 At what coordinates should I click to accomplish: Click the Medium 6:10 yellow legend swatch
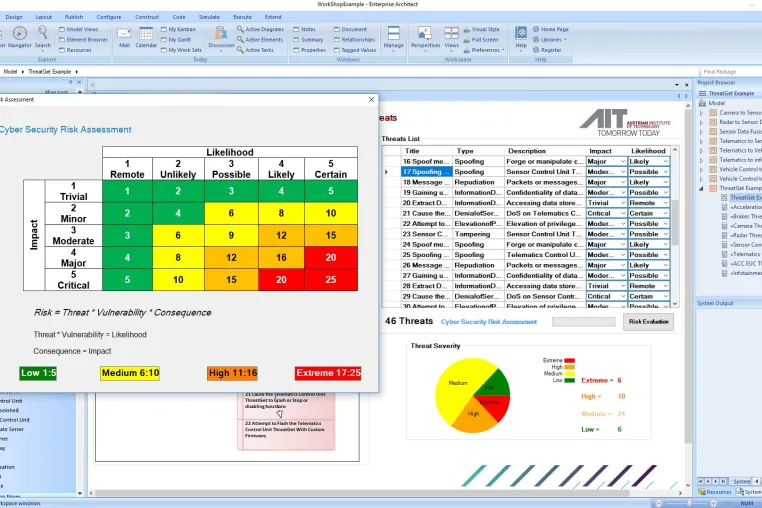(130, 373)
